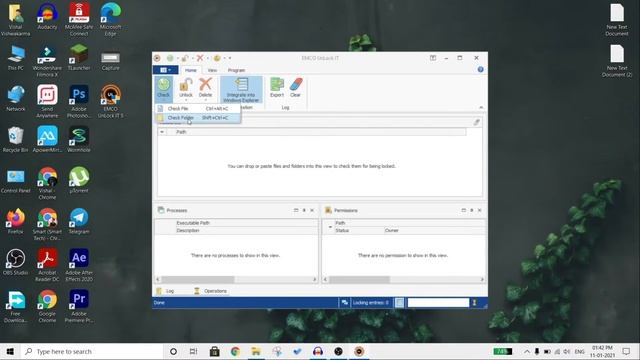
Task: Open Task View from taskbar
Action: [193, 351]
